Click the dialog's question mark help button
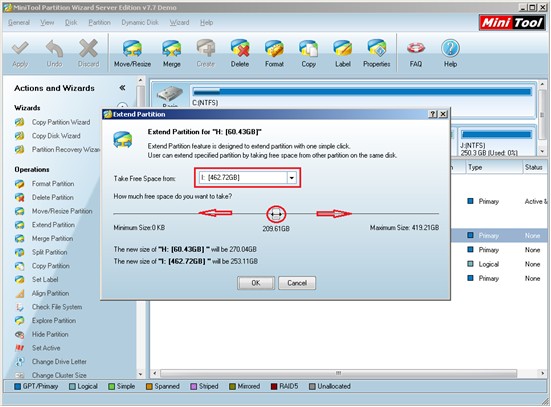 (433, 114)
